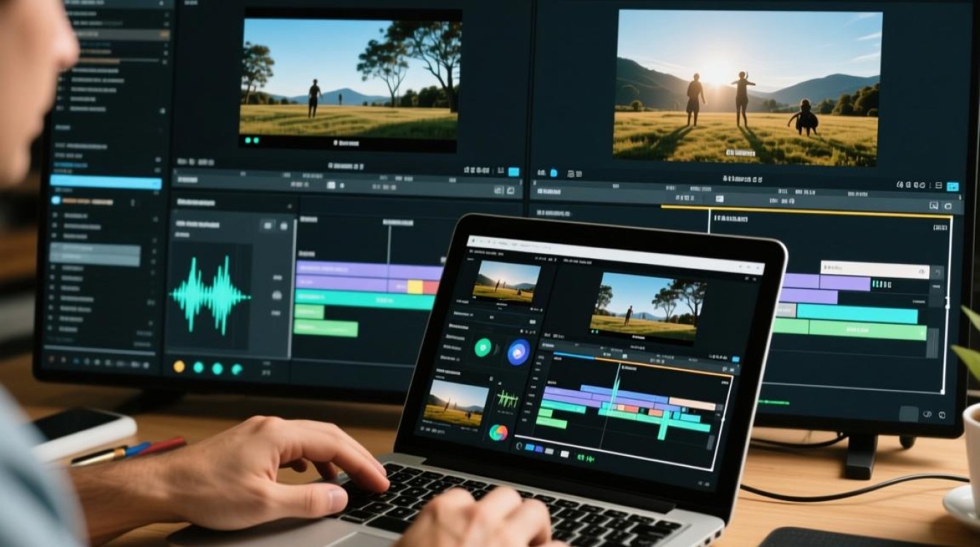
Task: Click the first small icon above the waveform display
Action: point(268,226)
